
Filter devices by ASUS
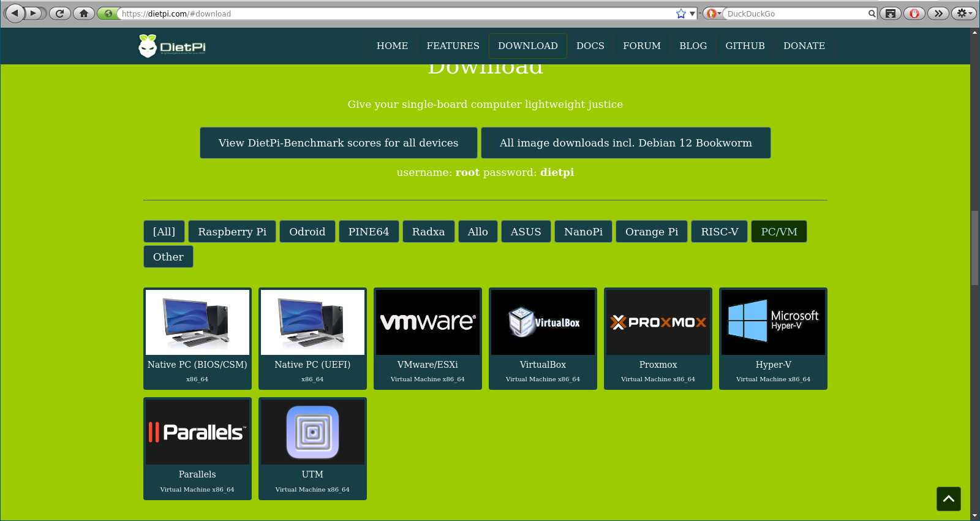[526, 232]
